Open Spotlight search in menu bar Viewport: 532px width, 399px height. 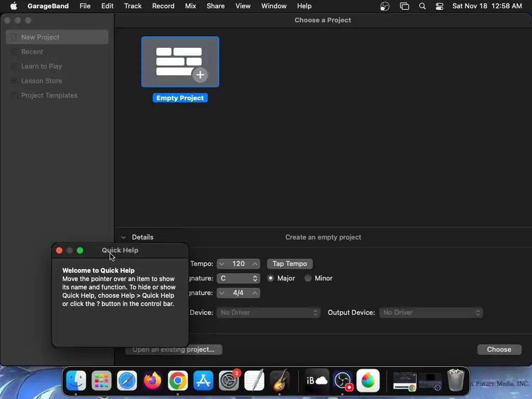pyautogui.click(x=422, y=6)
